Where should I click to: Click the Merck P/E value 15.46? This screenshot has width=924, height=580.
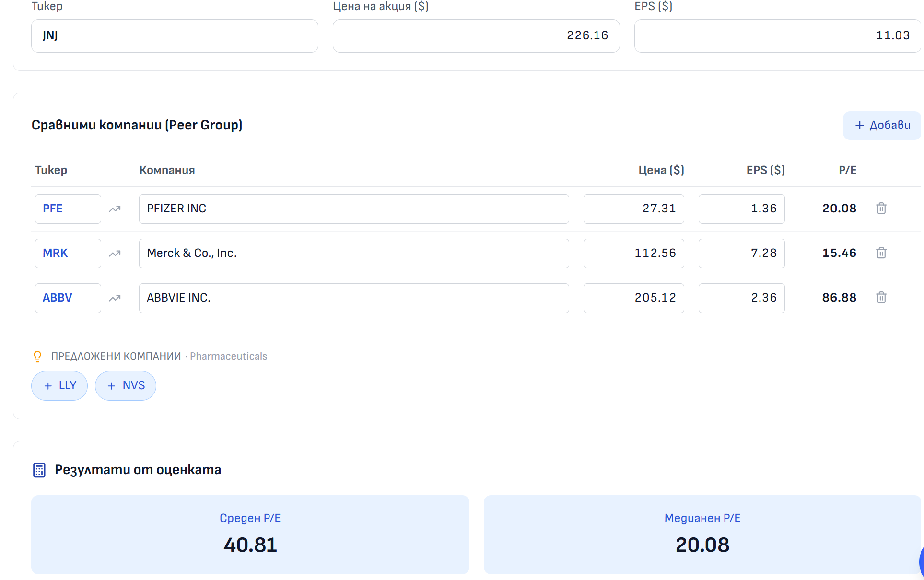839,253
